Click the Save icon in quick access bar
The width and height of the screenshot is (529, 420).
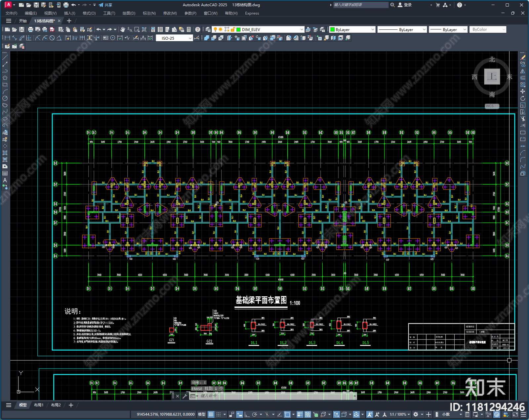click(x=36, y=5)
